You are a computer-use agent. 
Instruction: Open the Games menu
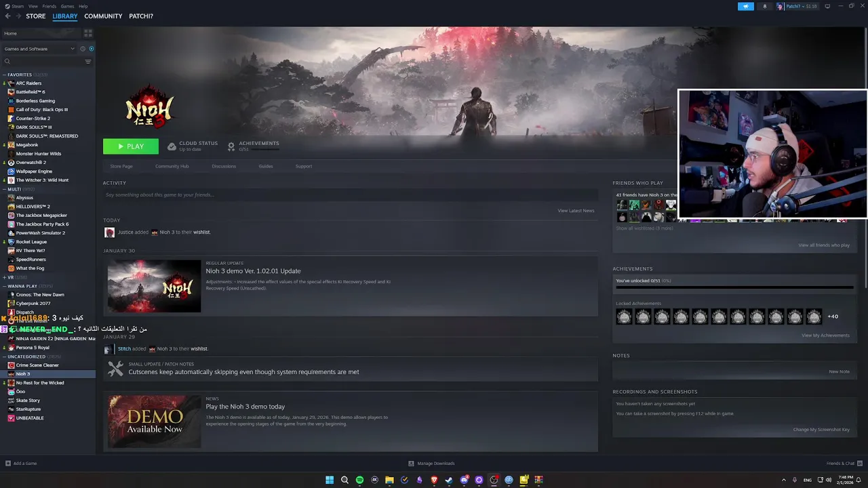click(68, 6)
